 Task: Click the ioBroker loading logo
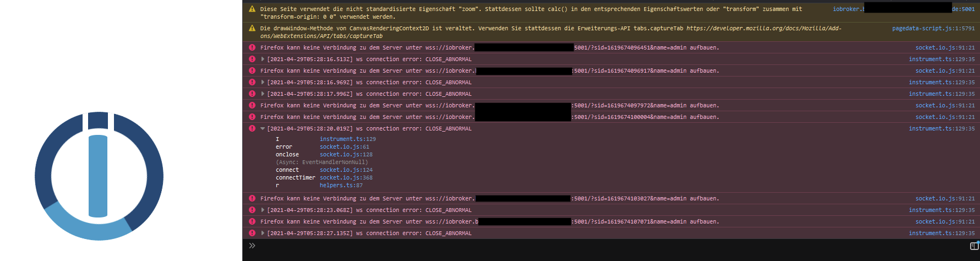(x=99, y=176)
